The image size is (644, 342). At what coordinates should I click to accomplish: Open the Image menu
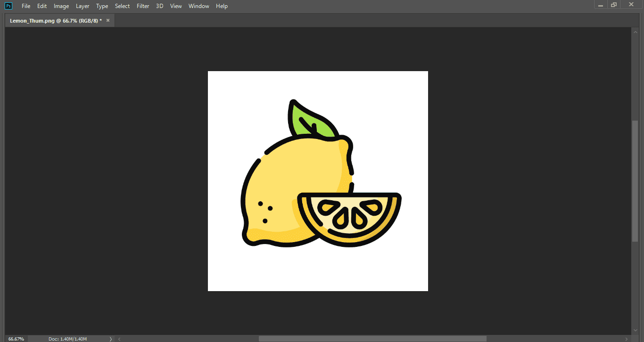tap(61, 6)
